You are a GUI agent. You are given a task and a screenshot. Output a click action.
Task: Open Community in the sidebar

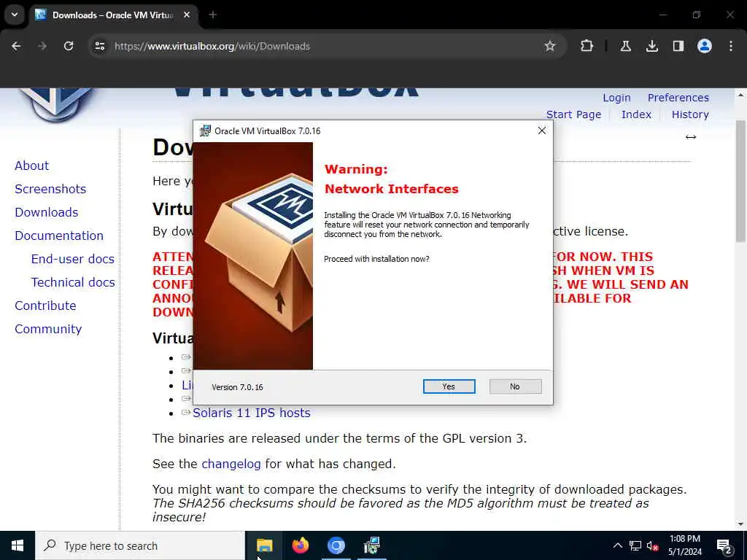coord(48,329)
